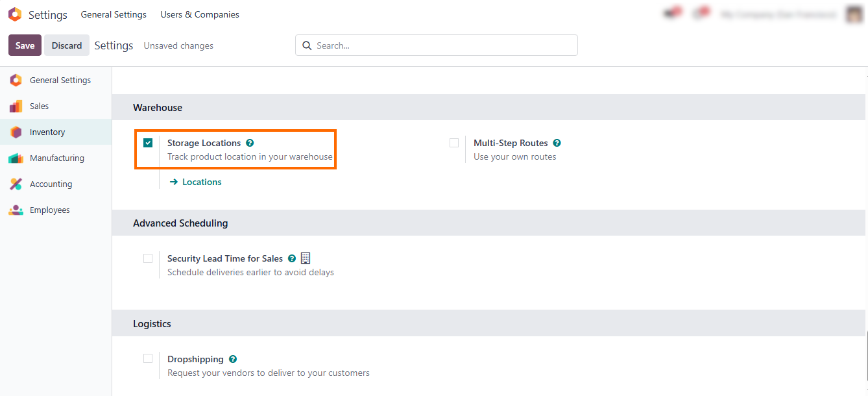Click inside the Search field
The width and height of the screenshot is (868, 396).
click(x=436, y=45)
